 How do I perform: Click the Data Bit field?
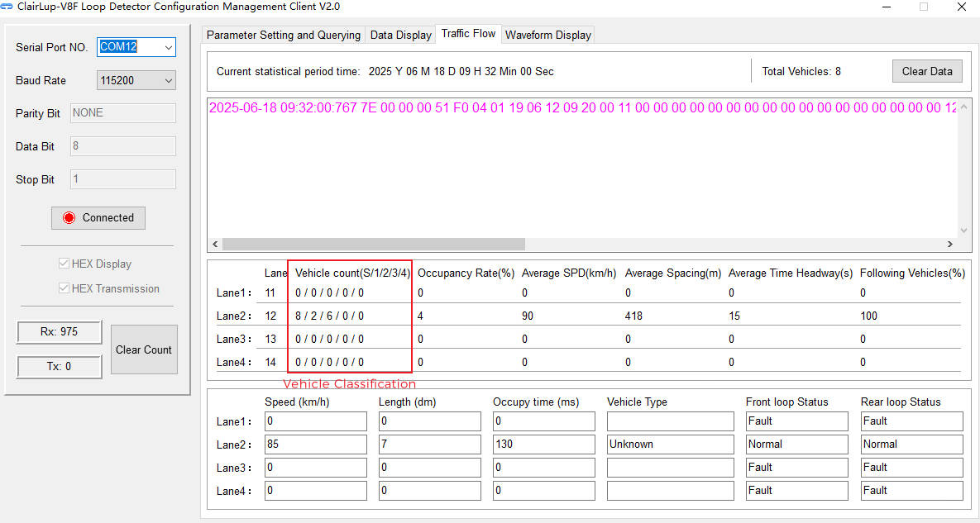click(x=123, y=146)
